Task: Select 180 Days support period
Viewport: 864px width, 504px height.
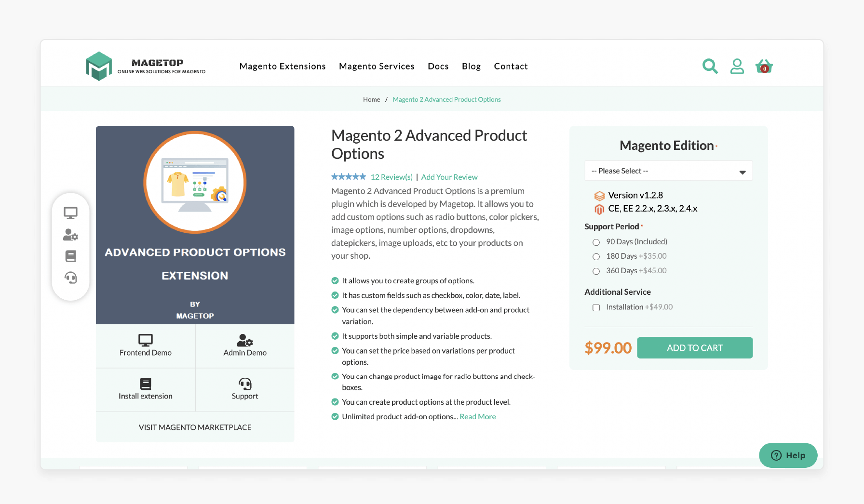Action: pos(596,256)
